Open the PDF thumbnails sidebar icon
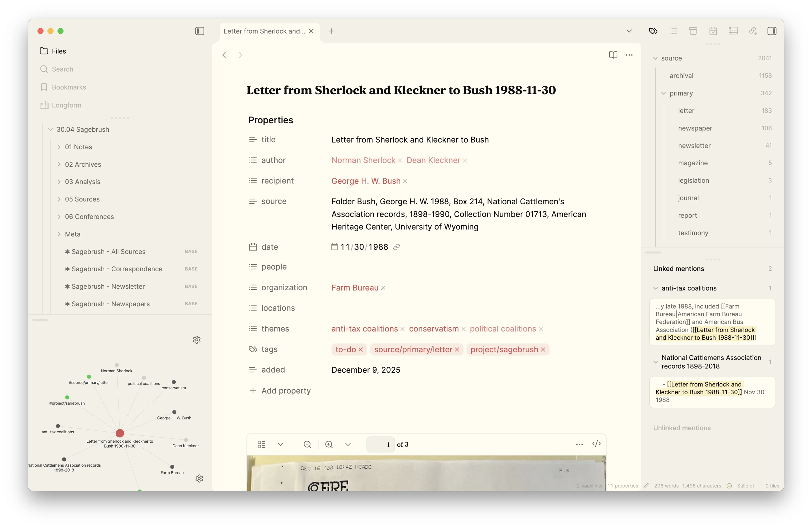 point(261,444)
